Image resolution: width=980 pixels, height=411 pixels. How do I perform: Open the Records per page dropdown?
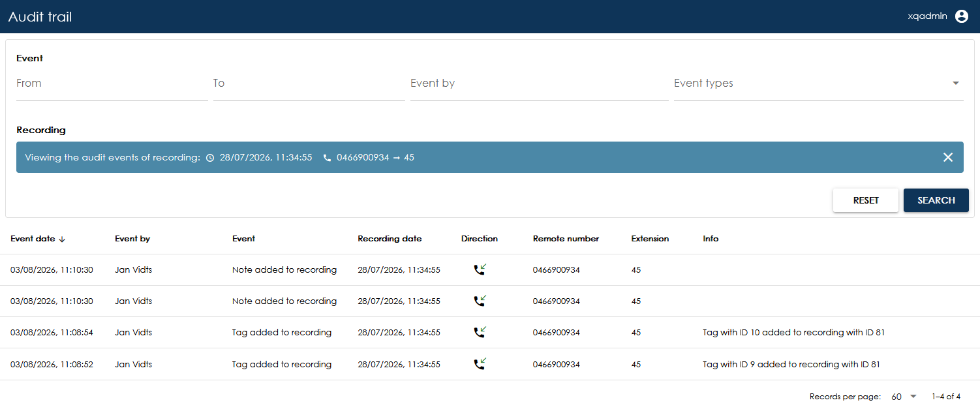pyautogui.click(x=904, y=397)
